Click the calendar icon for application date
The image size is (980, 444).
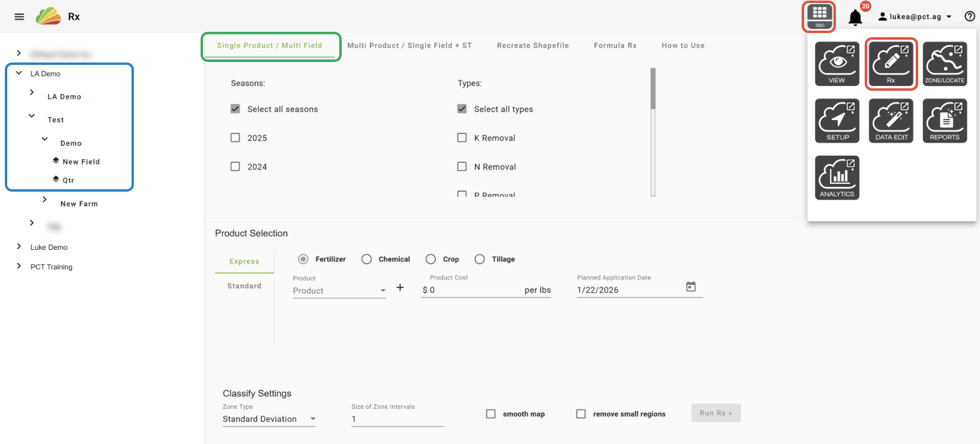(691, 287)
